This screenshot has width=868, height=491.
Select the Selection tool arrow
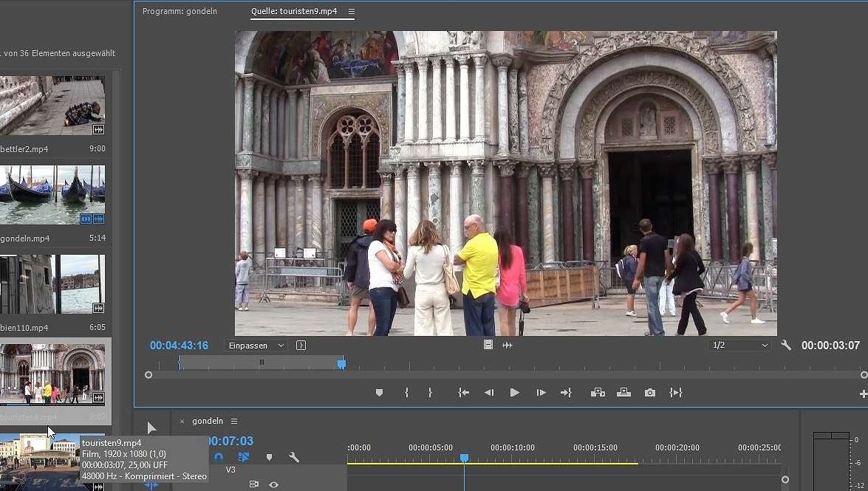point(151,428)
